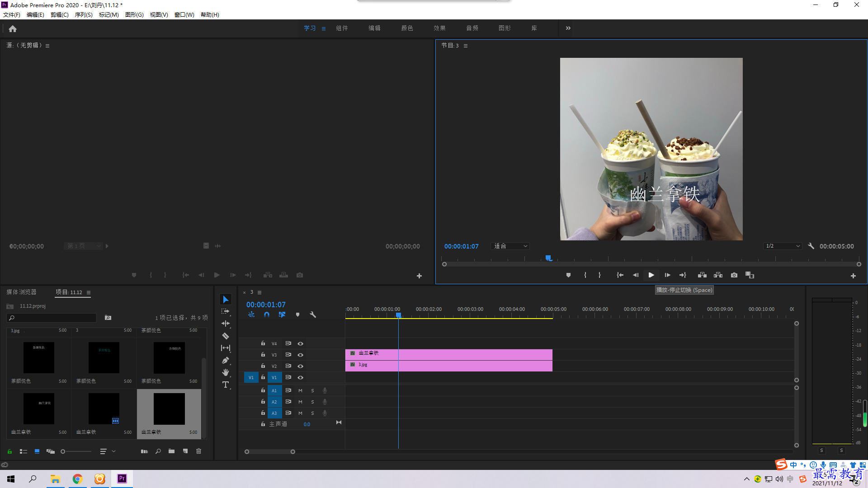Open Program monitor panel menu
The width and height of the screenshot is (868, 488).
pos(466,46)
